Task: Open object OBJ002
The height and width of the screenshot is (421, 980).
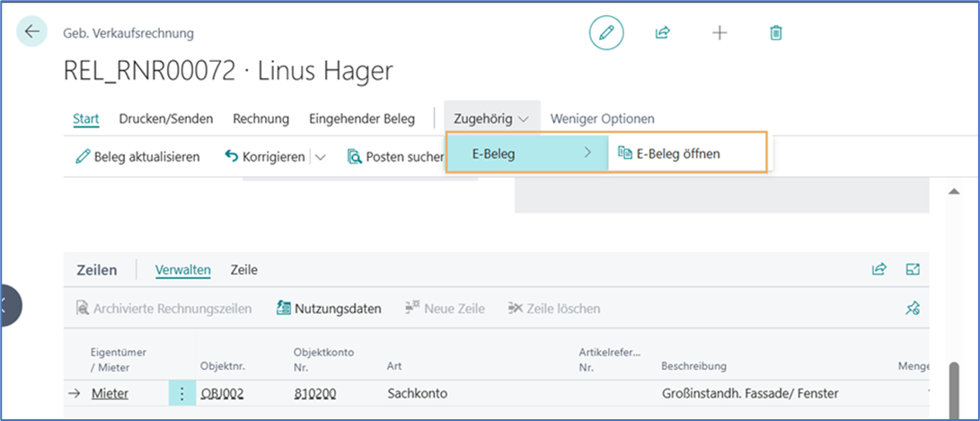Action: pos(222,393)
